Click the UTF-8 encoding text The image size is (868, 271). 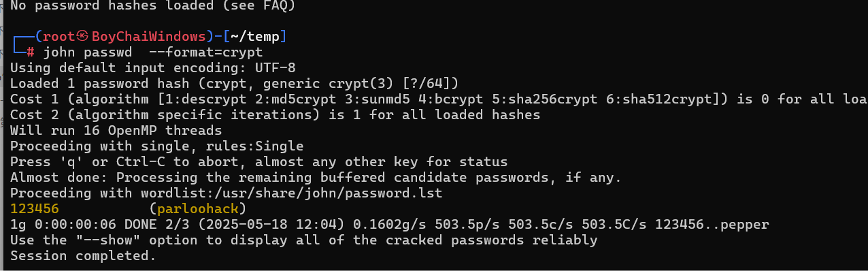click(275, 68)
